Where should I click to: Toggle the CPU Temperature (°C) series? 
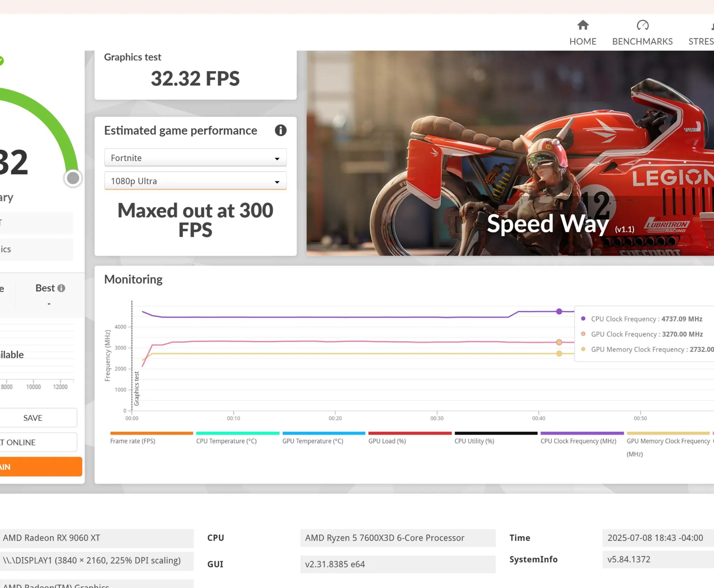(237, 438)
